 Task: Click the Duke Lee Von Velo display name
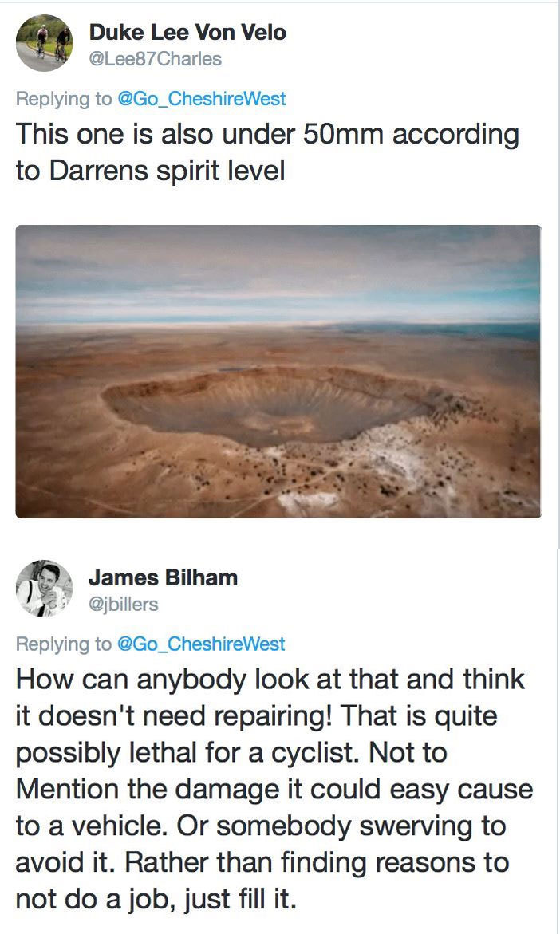pos(187,32)
